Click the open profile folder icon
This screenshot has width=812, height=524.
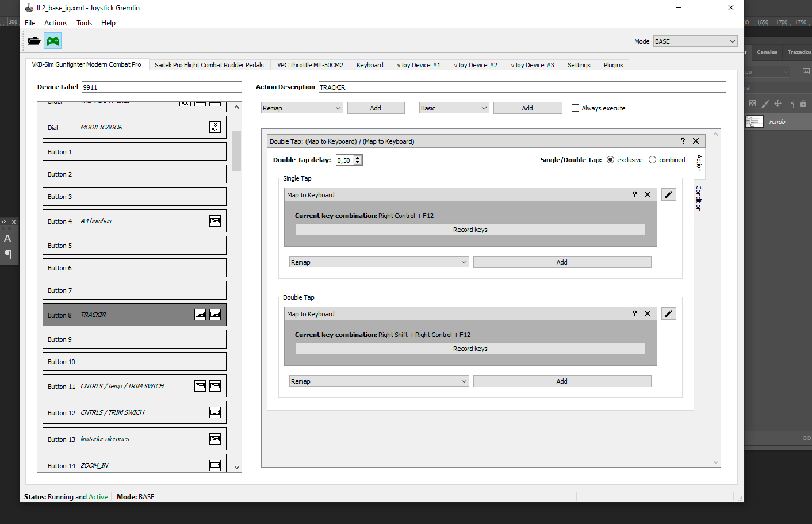pyautogui.click(x=35, y=41)
